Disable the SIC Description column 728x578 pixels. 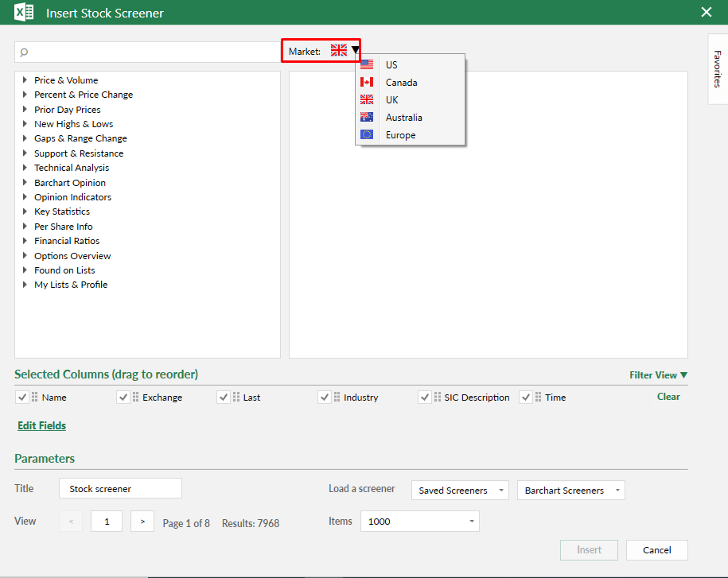pyautogui.click(x=425, y=397)
